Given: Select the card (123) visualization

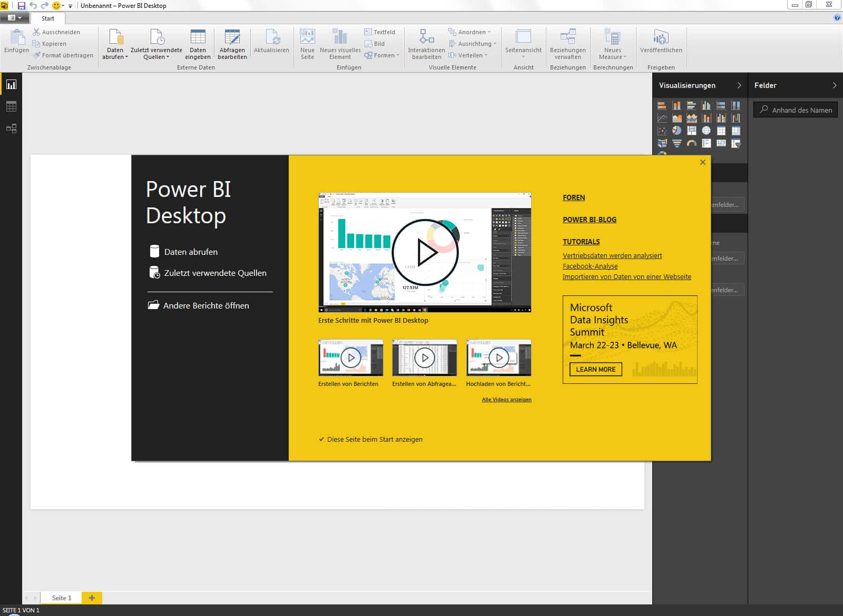Looking at the screenshot, I should pos(721,143).
